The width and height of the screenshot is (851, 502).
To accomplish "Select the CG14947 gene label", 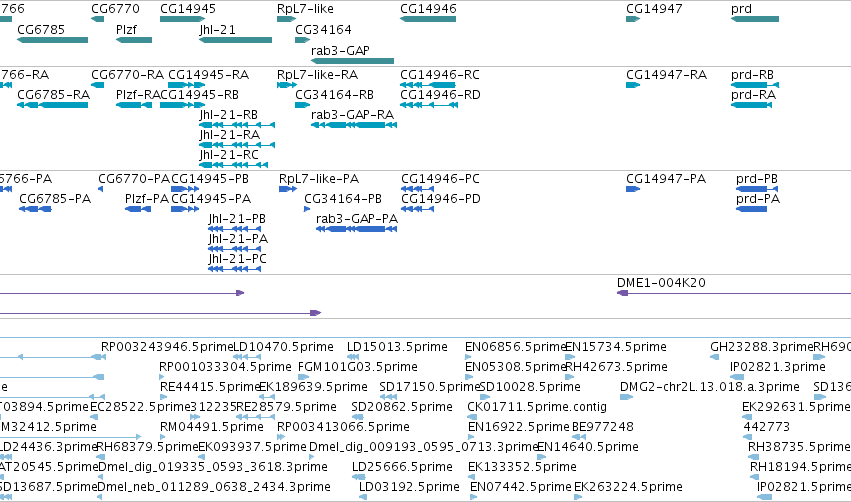I will [654, 9].
